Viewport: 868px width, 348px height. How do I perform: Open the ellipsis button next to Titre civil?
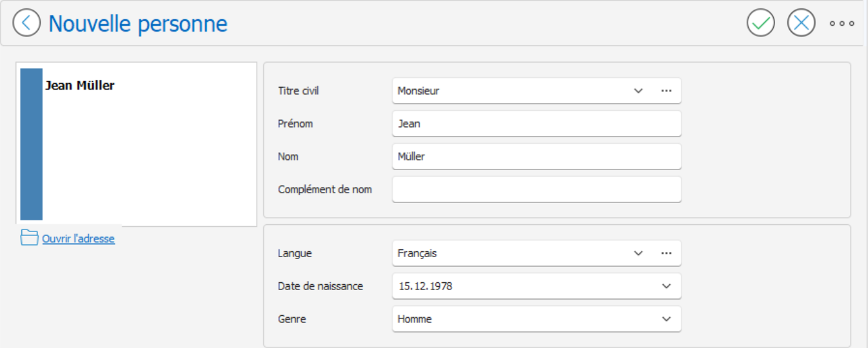click(666, 91)
